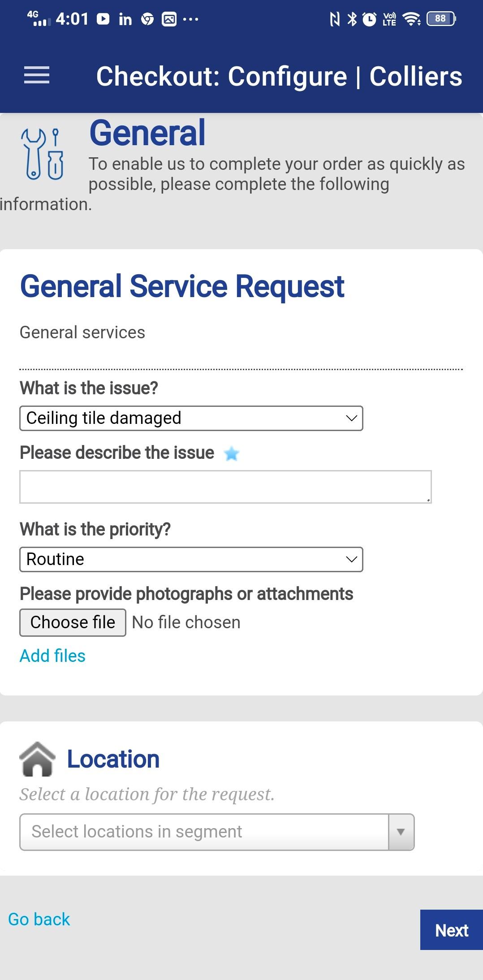The height and width of the screenshot is (980, 483).
Task: Tap the General Service Request heading
Action: tap(182, 286)
